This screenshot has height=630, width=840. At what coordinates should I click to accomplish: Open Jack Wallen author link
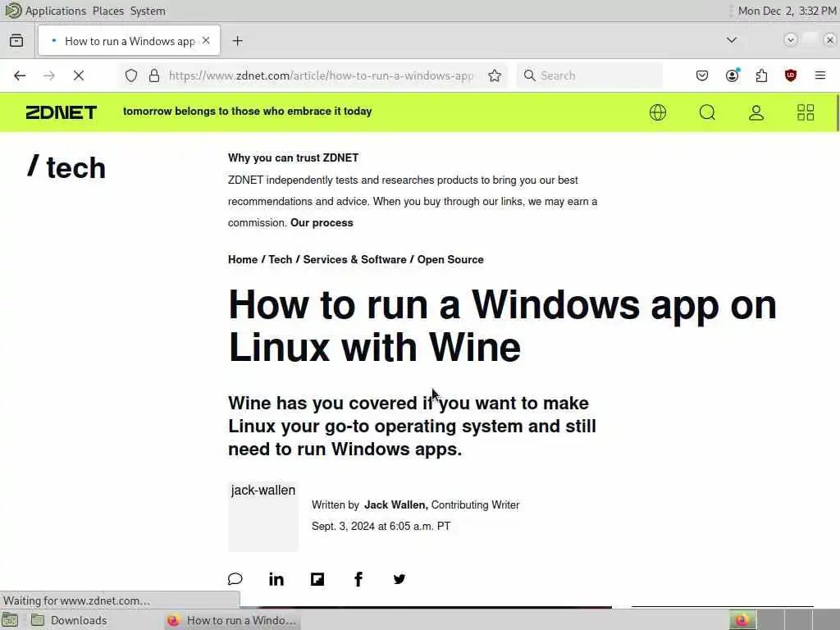pyautogui.click(x=395, y=505)
